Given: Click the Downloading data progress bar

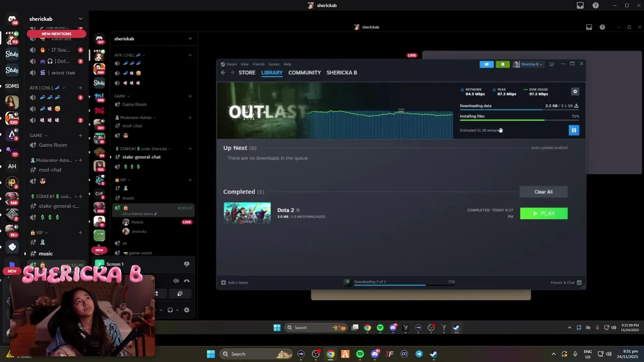Looking at the screenshot, I should pyautogui.click(x=519, y=109).
